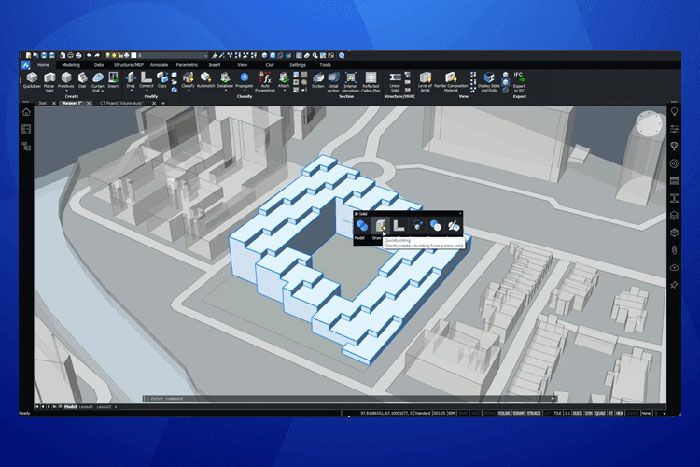The height and width of the screenshot is (467, 700).
Task: Click the Section tool
Action: [318, 80]
